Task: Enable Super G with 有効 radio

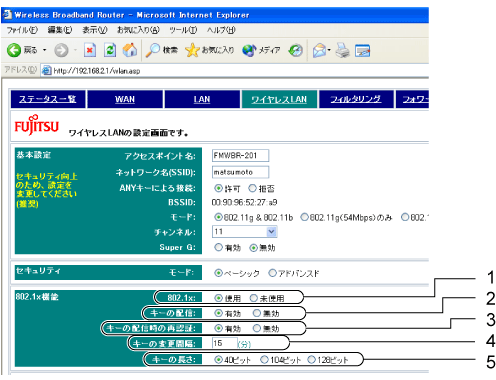Action: tap(218, 247)
